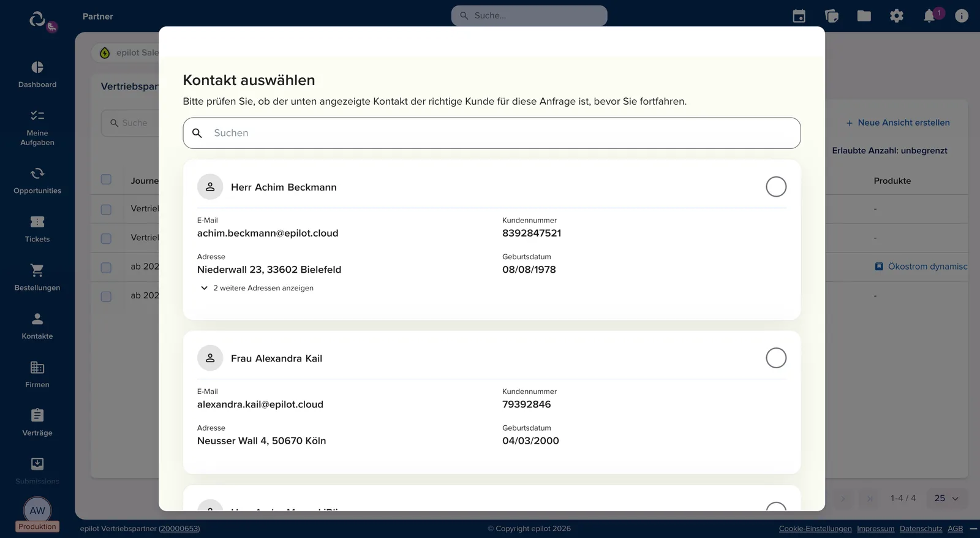This screenshot has height=538, width=980.
Task: Click the Partner title in top bar
Action: tap(98, 17)
